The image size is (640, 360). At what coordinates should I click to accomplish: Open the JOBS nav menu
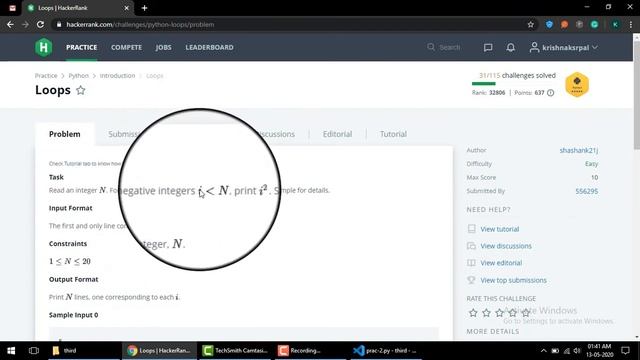(163, 47)
